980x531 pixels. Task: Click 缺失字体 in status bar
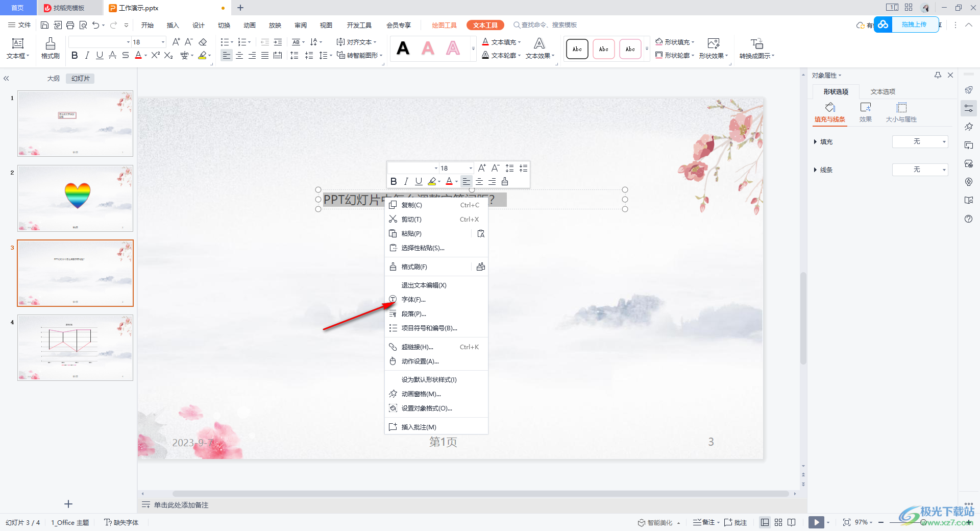[x=121, y=522]
